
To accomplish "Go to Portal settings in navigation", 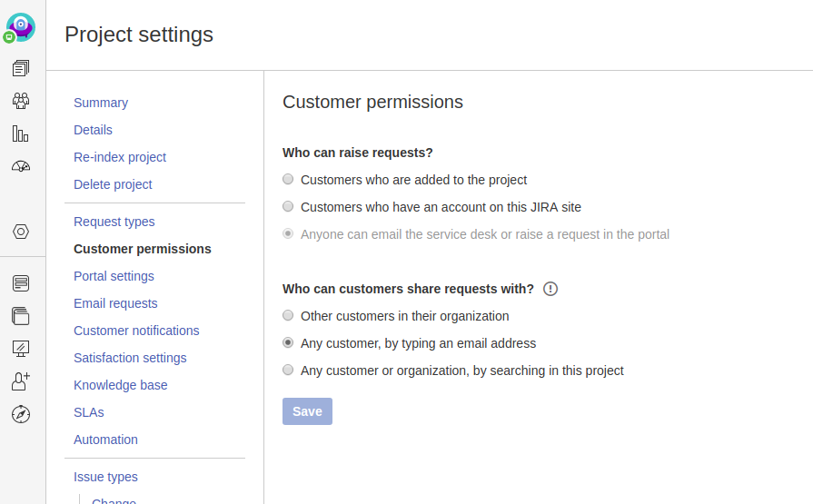I will tap(114, 276).
